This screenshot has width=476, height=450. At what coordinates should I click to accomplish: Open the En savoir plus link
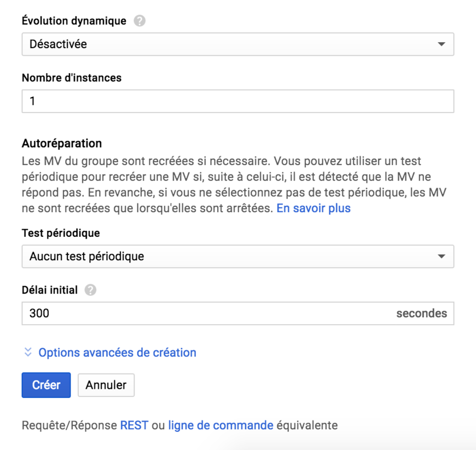point(313,208)
